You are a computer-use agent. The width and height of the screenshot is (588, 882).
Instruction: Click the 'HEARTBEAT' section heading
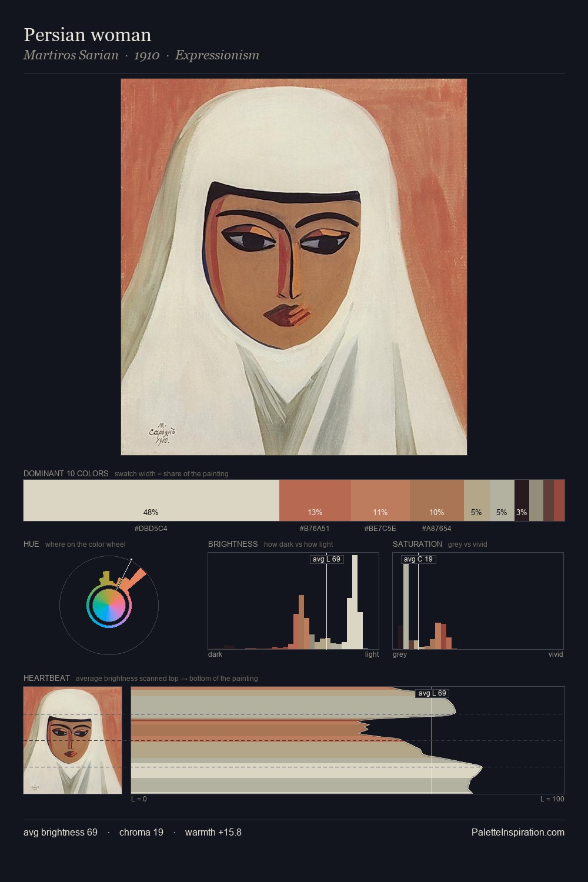46,678
